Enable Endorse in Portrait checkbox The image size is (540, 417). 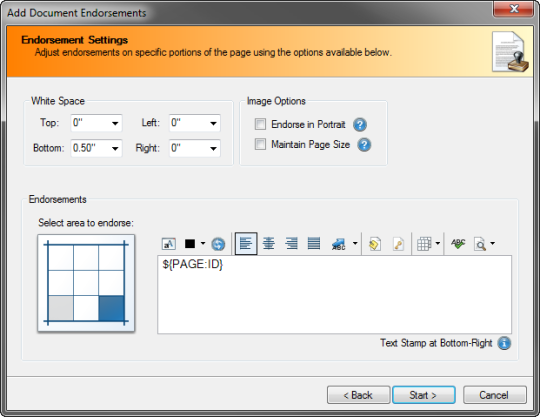pos(260,124)
